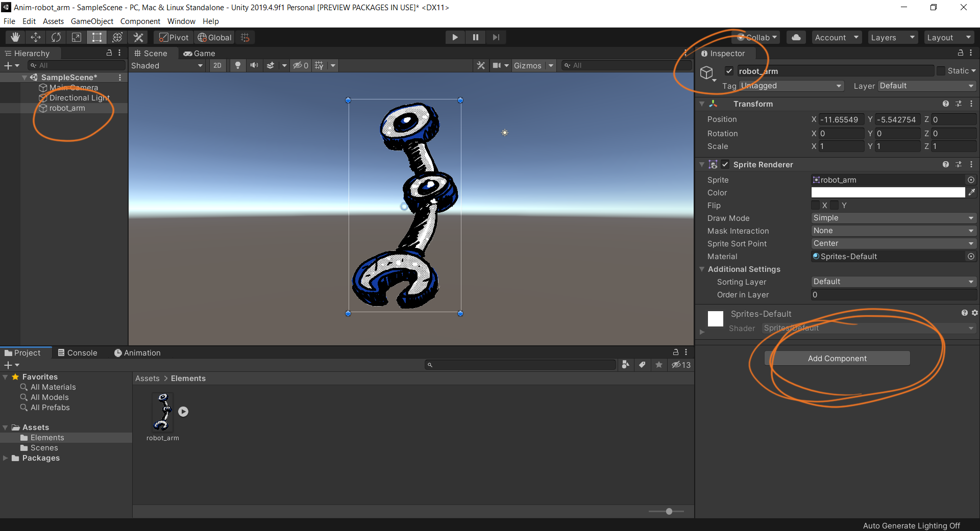Image resolution: width=980 pixels, height=531 pixels.
Task: Collapse the Transform component
Action: (702, 104)
